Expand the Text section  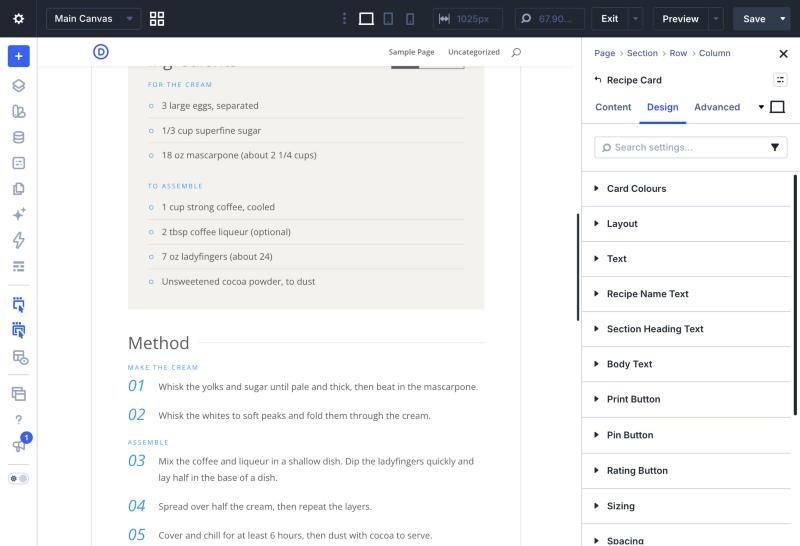click(x=686, y=259)
